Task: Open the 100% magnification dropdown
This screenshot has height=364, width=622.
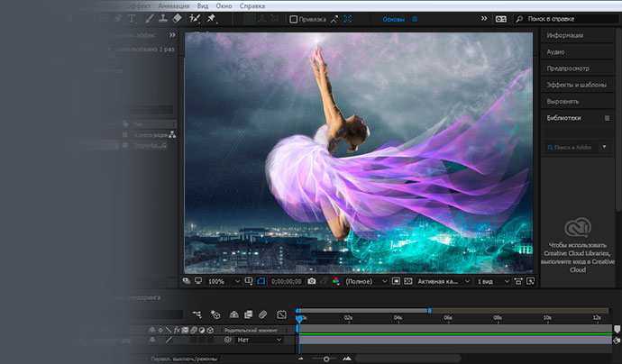Action: [x=224, y=281]
